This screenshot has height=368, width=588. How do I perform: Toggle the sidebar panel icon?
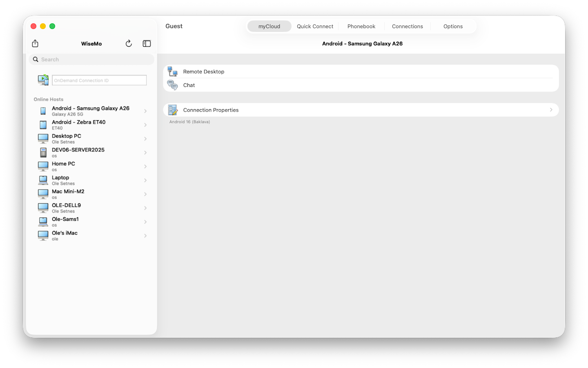click(147, 43)
